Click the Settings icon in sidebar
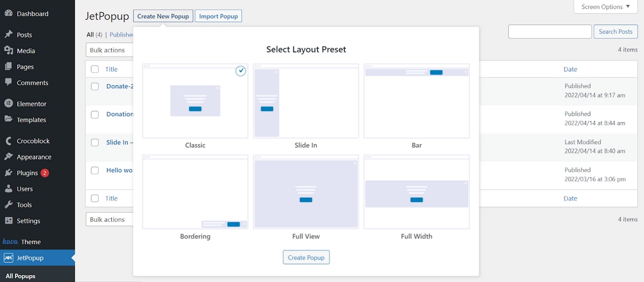The height and width of the screenshot is (282, 644). coord(8,220)
